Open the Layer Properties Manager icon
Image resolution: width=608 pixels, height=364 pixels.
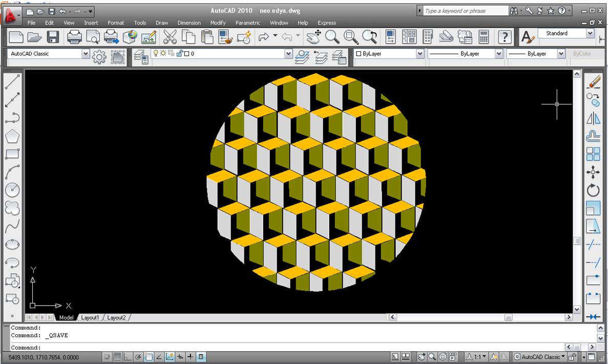point(141,57)
